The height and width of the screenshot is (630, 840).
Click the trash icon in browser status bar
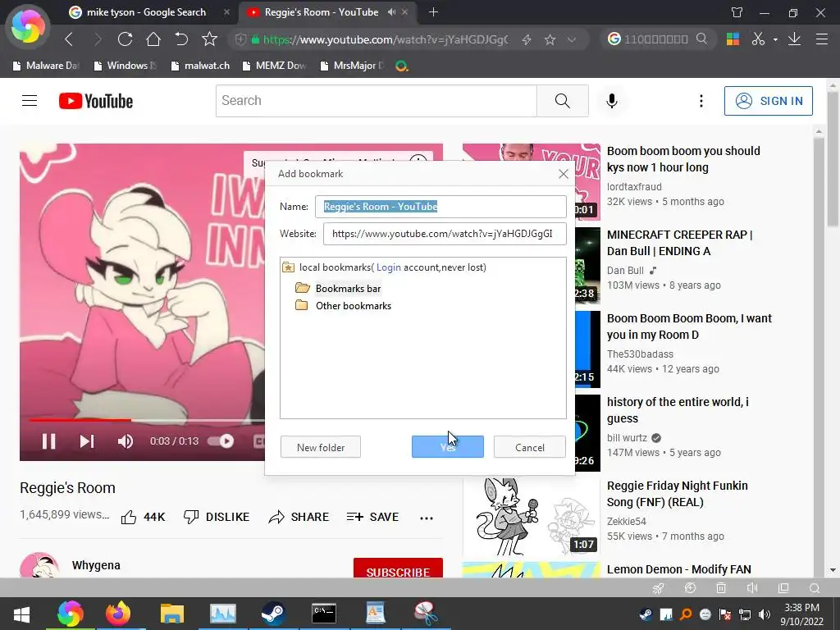(x=721, y=587)
